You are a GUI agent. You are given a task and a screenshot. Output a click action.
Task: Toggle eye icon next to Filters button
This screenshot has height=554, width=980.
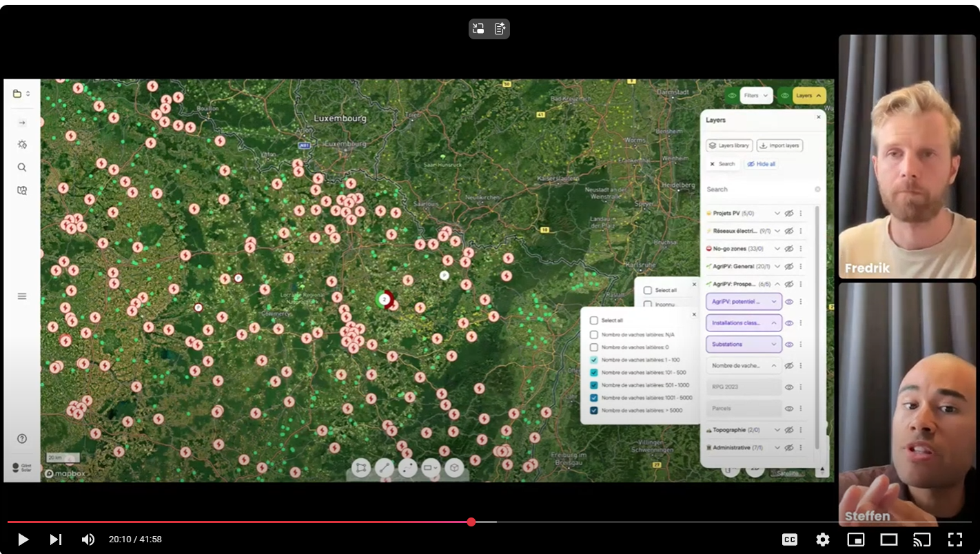(732, 96)
